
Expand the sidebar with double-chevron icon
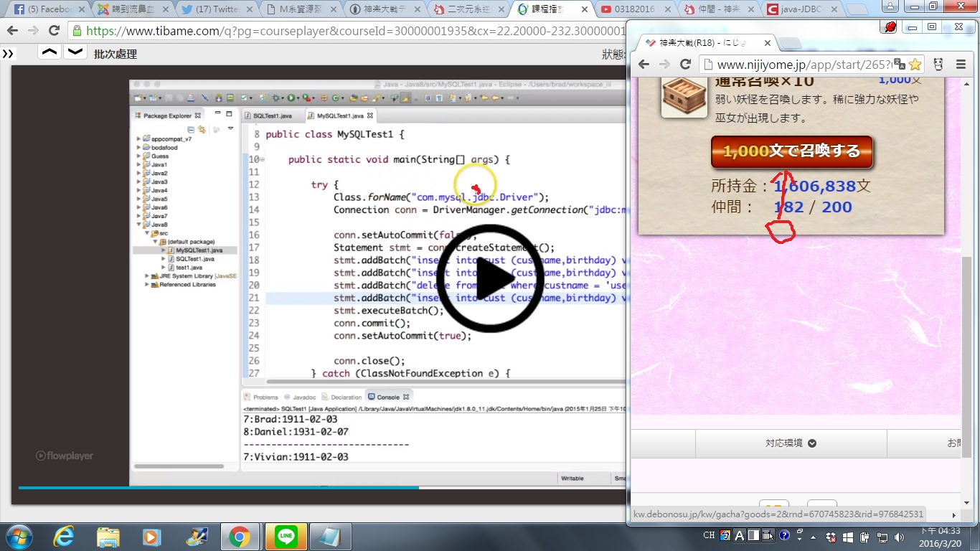(x=8, y=54)
